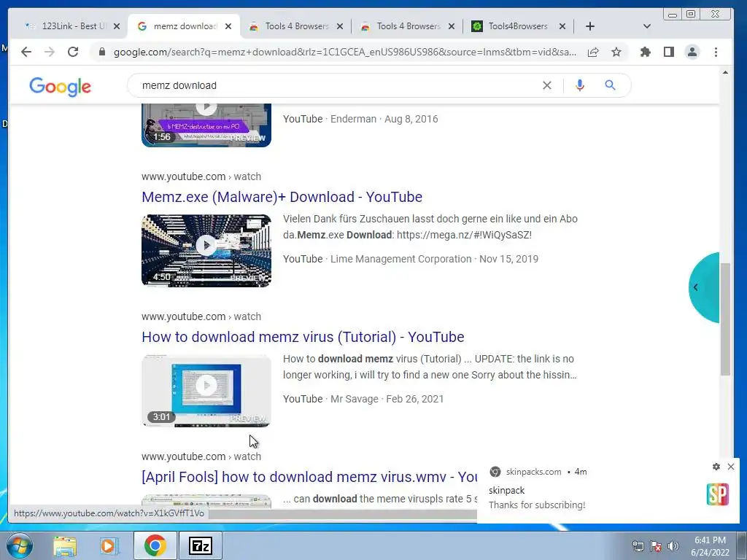Open a new tab with plus button
Viewport: 747px width, 560px height.
point(589,26)
